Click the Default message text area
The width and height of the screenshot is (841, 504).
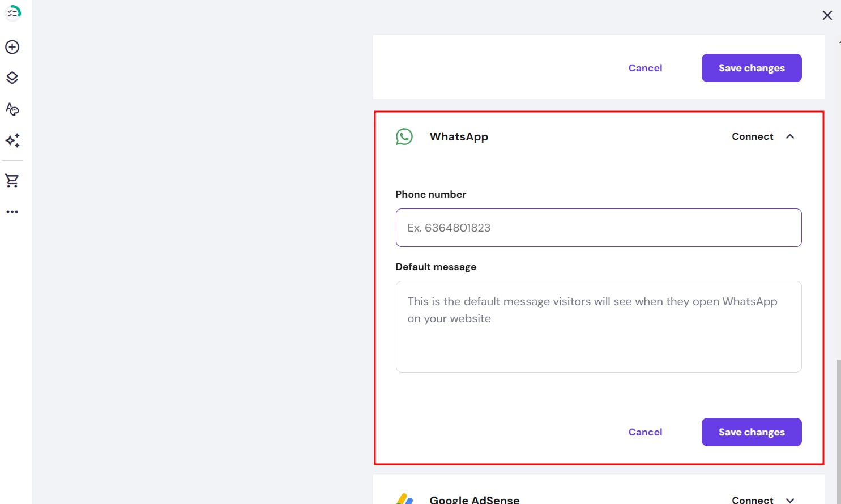point(598,327)
